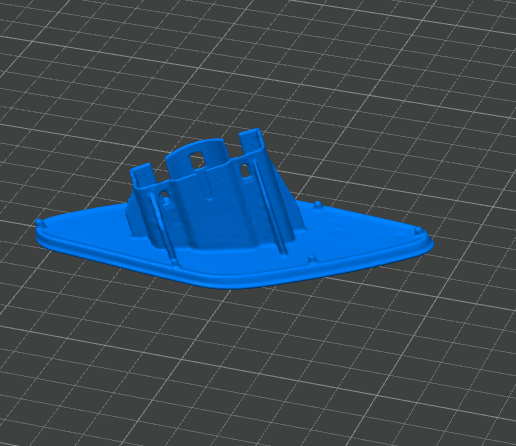Select the small peg at base's left corner

(39, 222)
